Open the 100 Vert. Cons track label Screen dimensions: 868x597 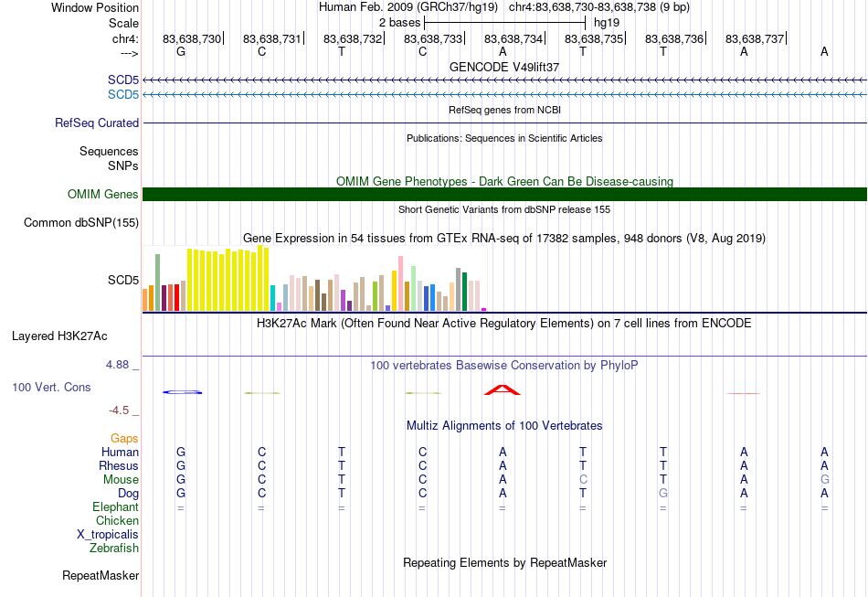tap(51, 387)
